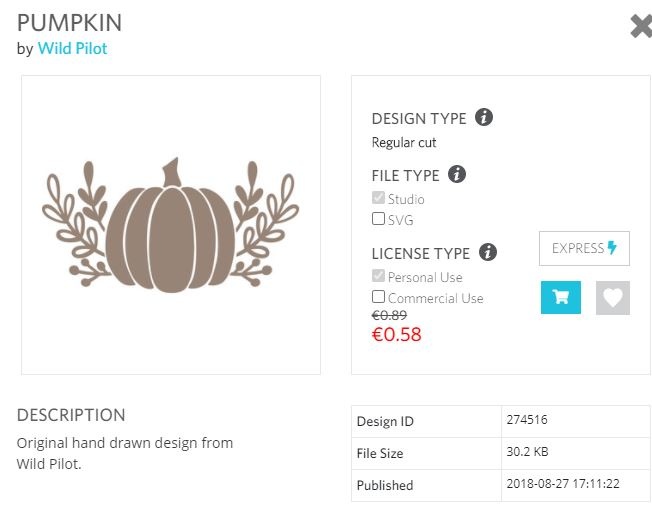Viewport: 652px width, 507px height.
Task: Add design to shopping cart
Action: point(560,297)
